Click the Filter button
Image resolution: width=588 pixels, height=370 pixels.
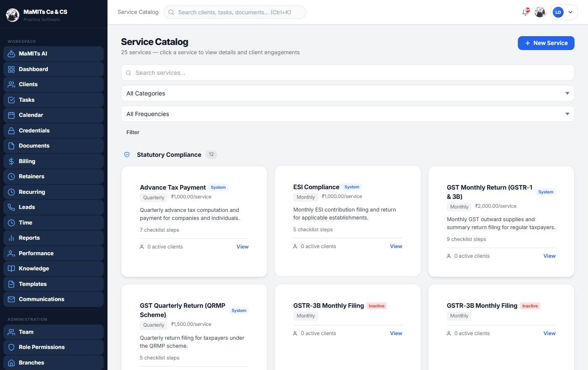(x=133, y=132)
